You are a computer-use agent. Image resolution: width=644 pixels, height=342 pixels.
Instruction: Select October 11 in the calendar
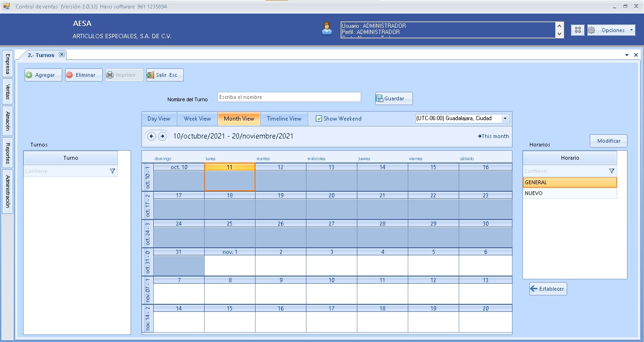(230, 177)
